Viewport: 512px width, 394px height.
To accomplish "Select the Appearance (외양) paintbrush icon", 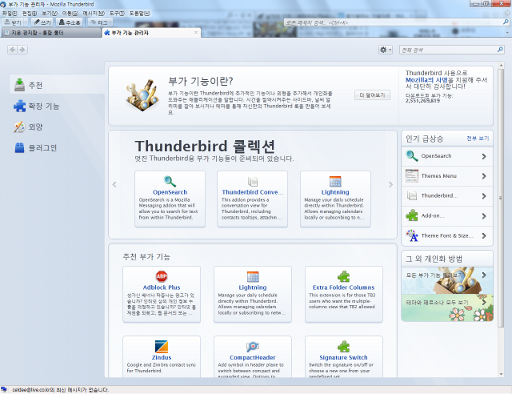I will (19, 127).
